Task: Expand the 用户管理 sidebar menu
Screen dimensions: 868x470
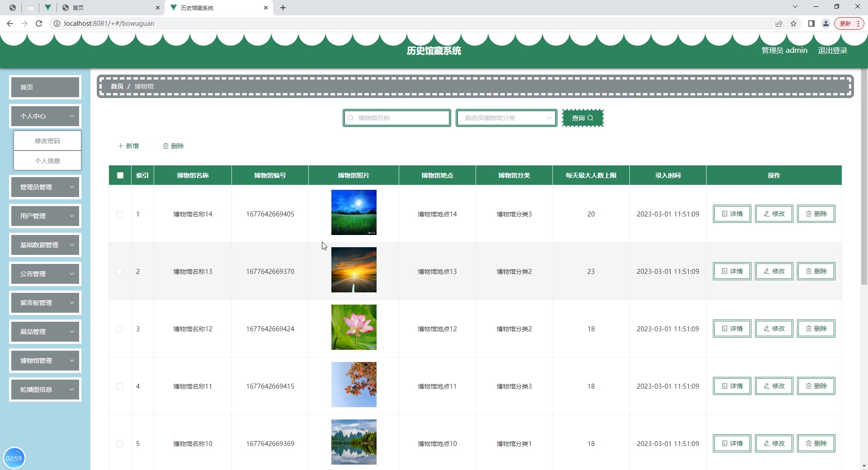Action: pyautogui.click(x=45, y=216)
